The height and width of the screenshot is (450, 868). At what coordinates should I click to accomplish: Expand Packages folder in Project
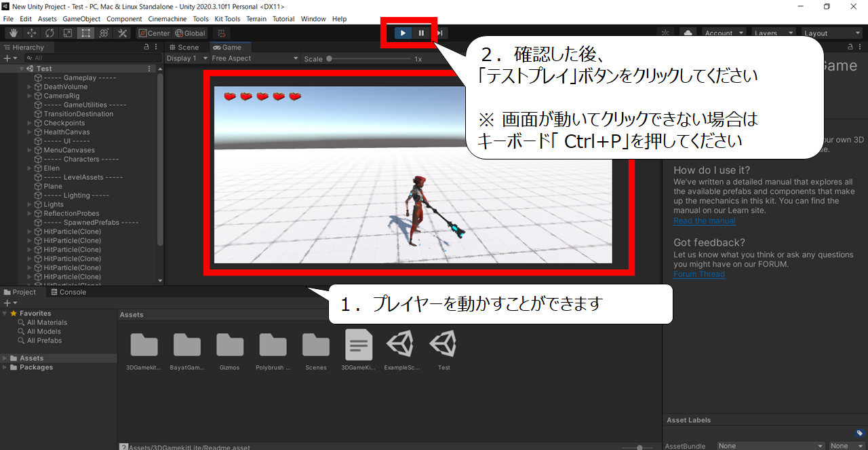5,367
